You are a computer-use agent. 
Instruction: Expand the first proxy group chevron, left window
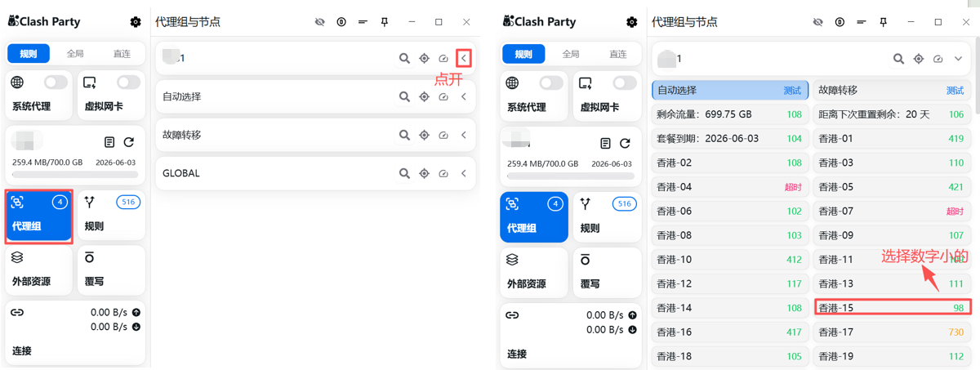[464, 58]
